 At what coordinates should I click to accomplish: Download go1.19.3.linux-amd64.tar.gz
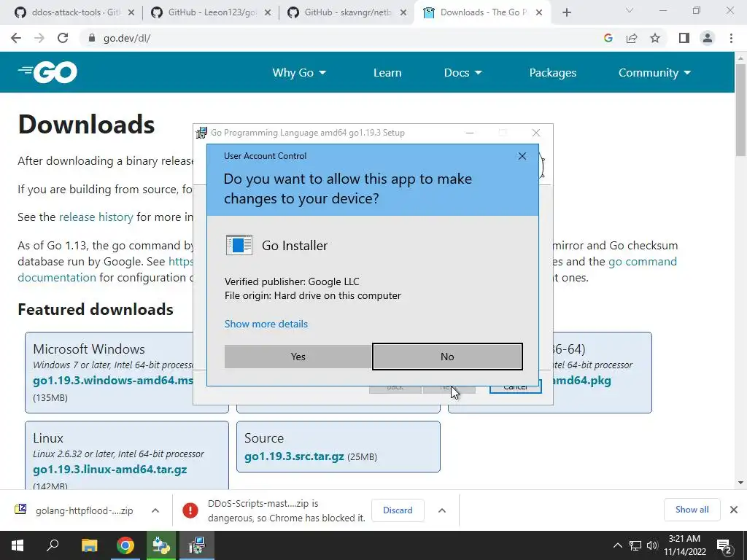coord(109,470)
